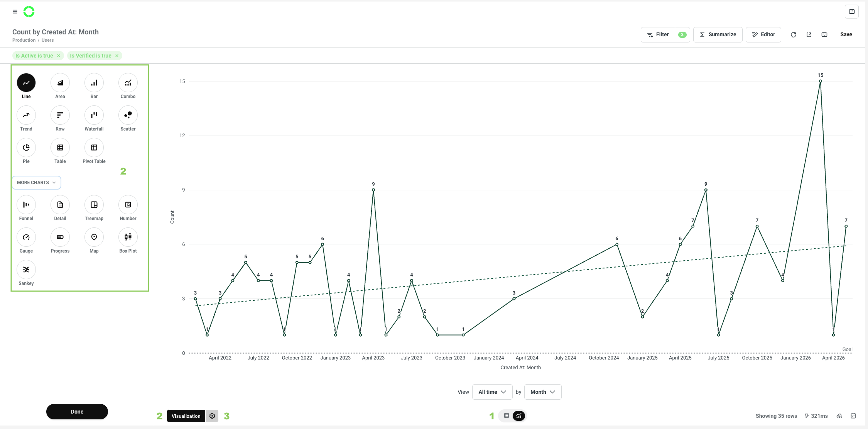Select the Treemap chart icon
The image size is (868, 429).
point(94,205)
